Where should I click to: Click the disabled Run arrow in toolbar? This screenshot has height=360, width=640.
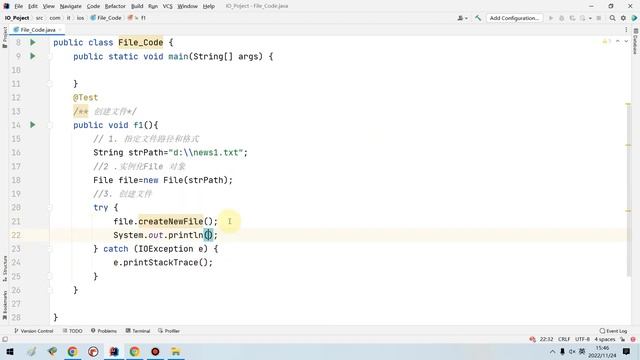click(551, 18)
